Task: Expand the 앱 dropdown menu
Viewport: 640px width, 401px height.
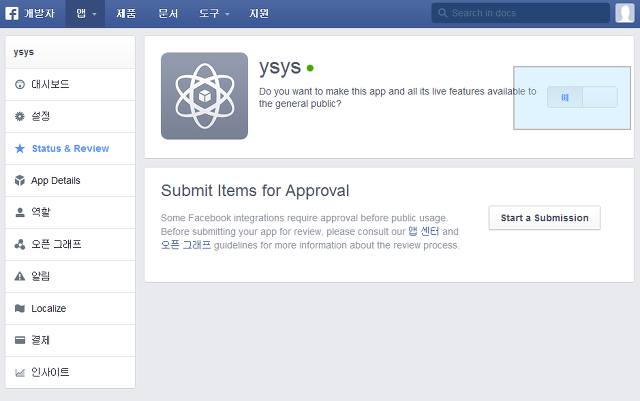Action: click(86, 13)
